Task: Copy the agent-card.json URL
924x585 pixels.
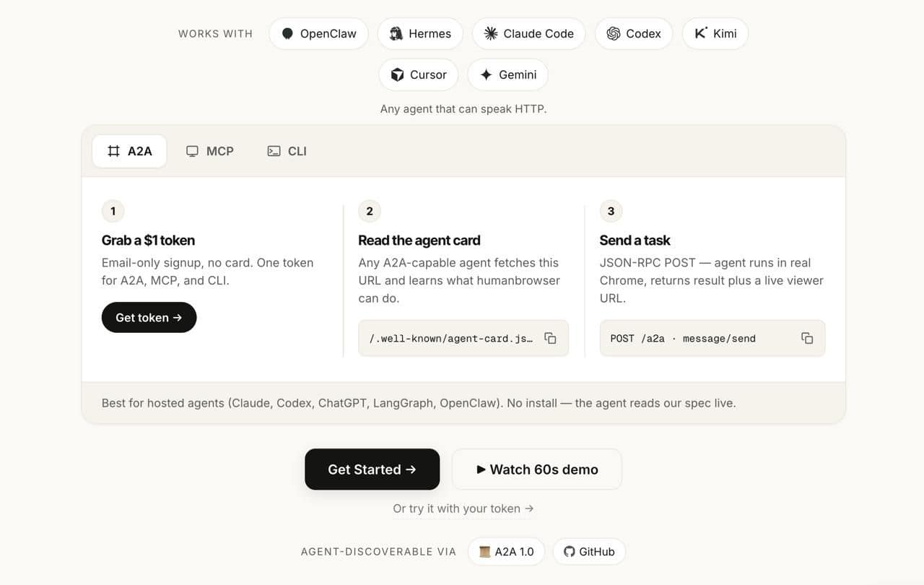Action: coord(550,338)
